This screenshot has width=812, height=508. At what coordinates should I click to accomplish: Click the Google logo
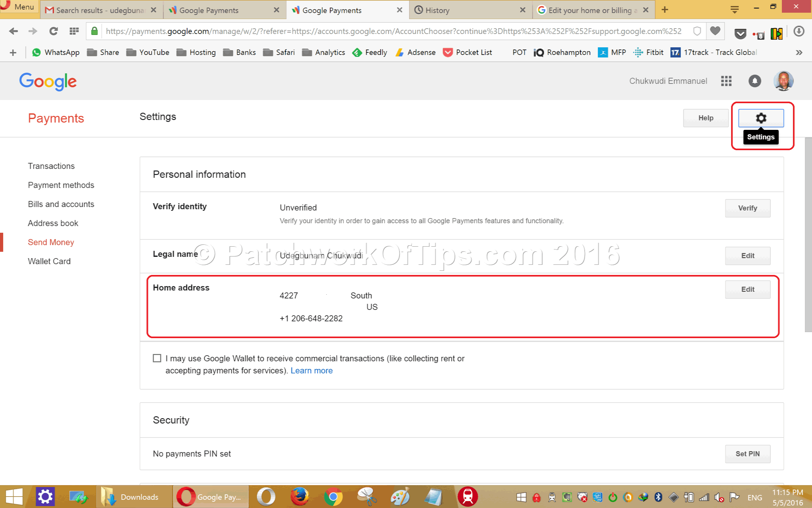pyautogui.click(x=48, y=82)
